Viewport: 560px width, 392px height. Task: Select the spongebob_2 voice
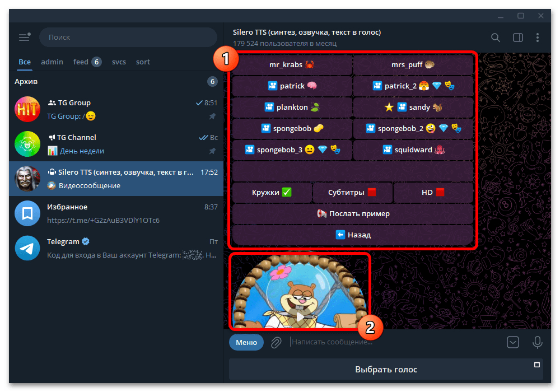click(x=413, y=128)
